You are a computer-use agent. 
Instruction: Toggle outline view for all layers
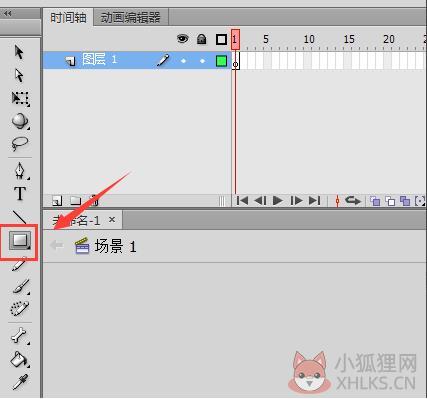pyautogui.click(x=221, y=39)
